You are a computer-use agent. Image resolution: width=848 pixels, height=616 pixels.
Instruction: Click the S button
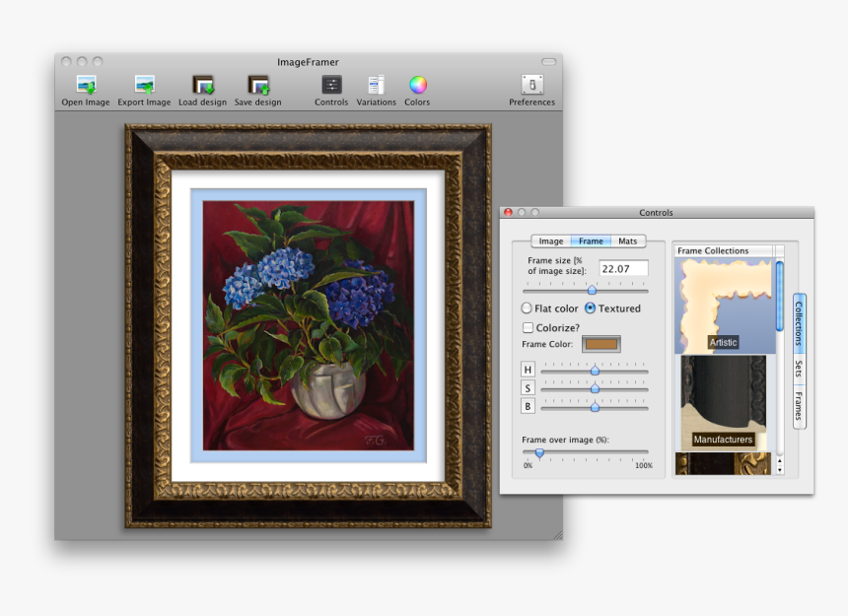528,388
